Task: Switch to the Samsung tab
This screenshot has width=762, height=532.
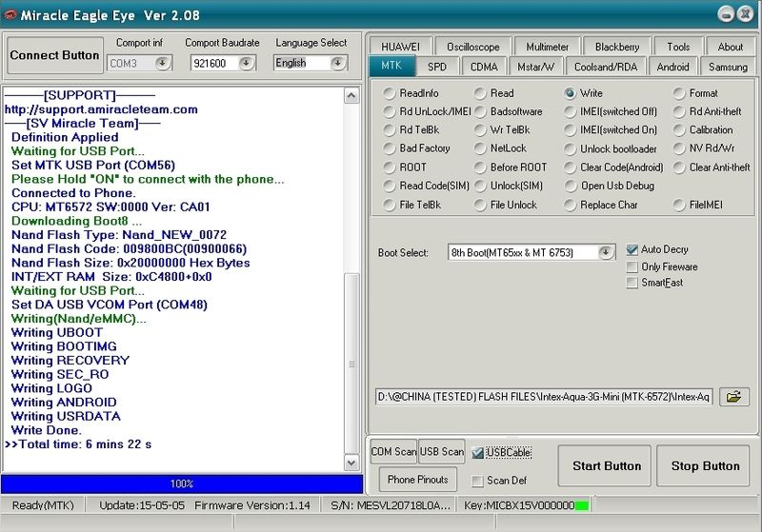Action: [728, 67]
